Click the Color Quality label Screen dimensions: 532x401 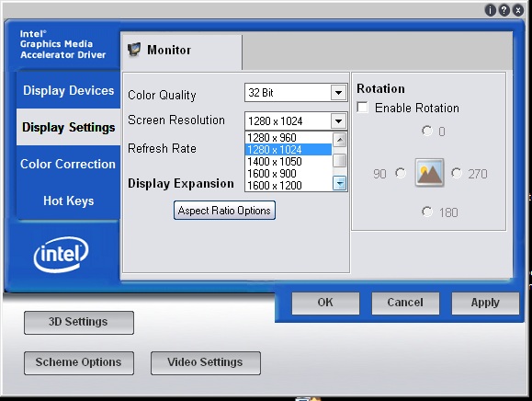click(x=162, y=95)
